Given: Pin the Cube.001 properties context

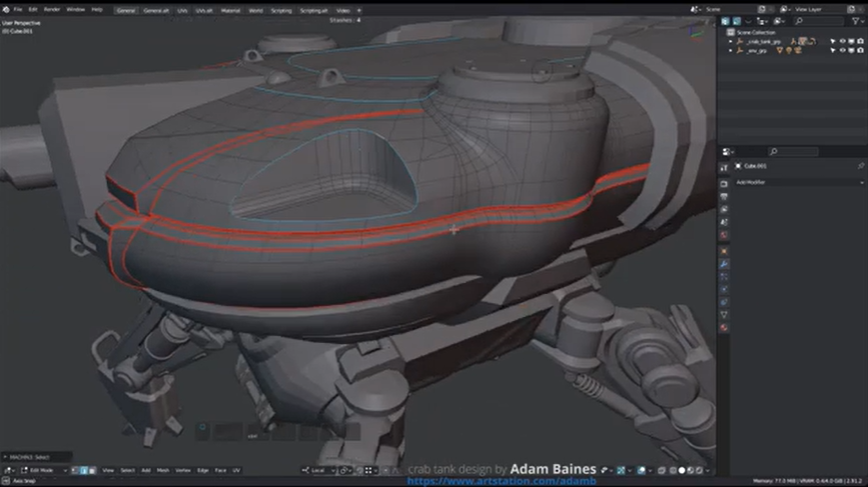Looking at the screenshot, I should pos(861,166).
